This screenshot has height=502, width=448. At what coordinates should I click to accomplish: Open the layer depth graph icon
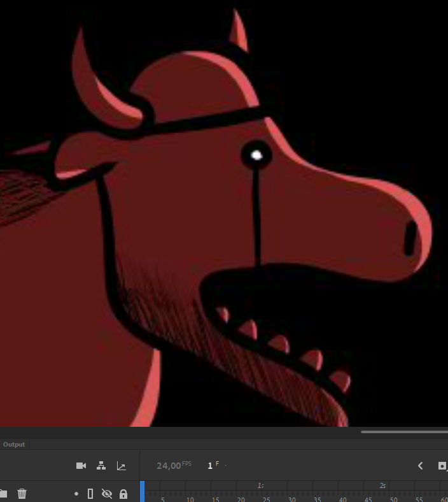pyautogui.click(x=121, y=466)
